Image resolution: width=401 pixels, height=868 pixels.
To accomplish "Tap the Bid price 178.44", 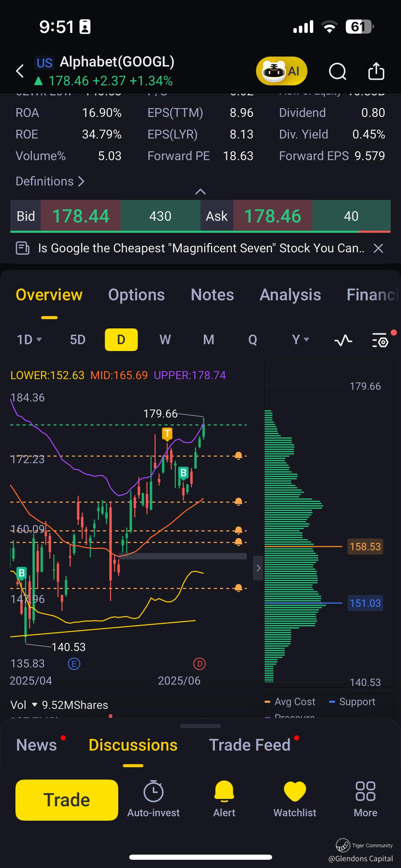I will [x=81, y=216].
